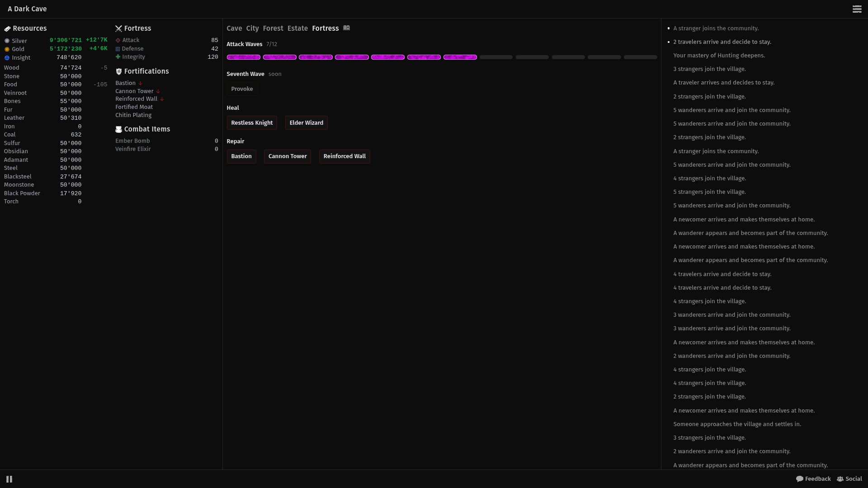Click the Combat Items icon
This screenshot has width=868, height=488.
point(119,129)
